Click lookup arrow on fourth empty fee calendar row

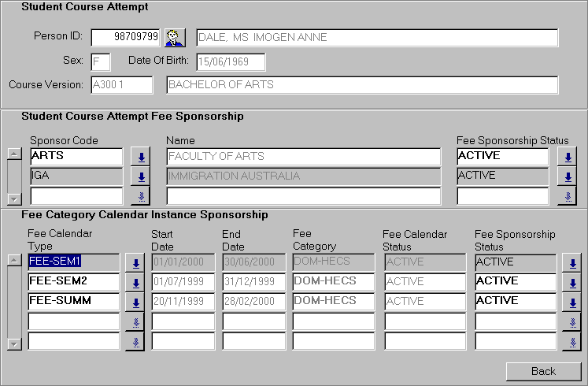(x=135, y=322)
